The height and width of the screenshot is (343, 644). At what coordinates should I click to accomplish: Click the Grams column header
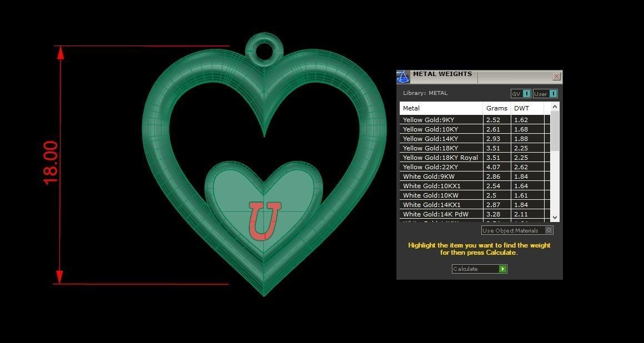(x=496, y=108)
